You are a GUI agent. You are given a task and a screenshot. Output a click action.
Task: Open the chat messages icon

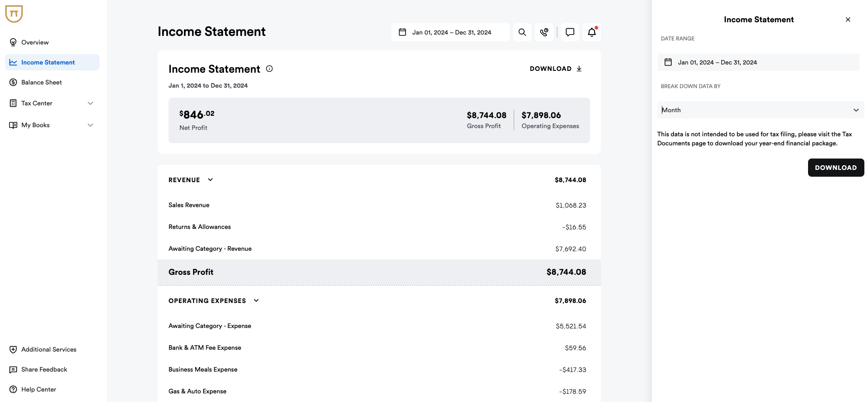coord(570,32)
